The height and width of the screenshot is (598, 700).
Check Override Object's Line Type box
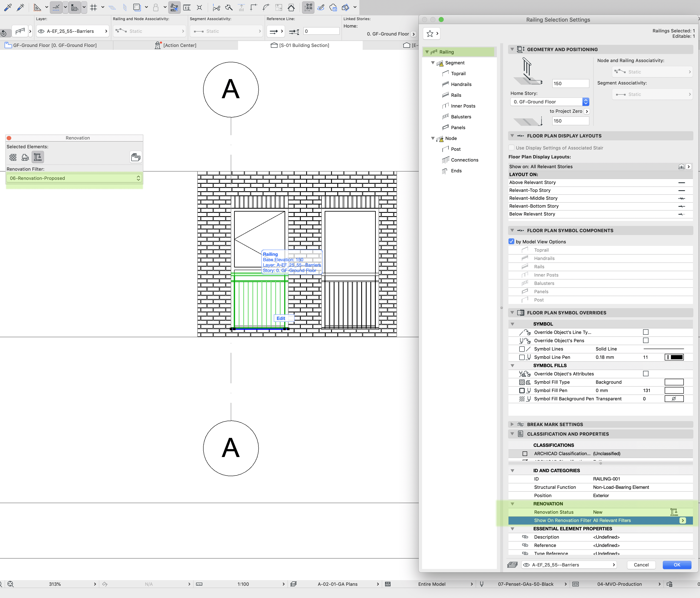[x=646, y=332]
